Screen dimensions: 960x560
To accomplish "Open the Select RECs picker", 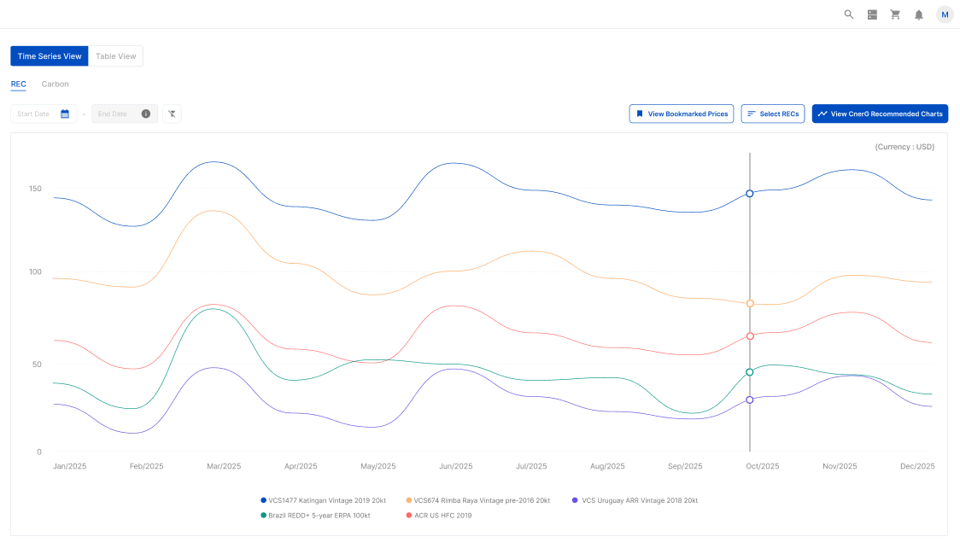I will pyautogui.click(x=772, y=113).
